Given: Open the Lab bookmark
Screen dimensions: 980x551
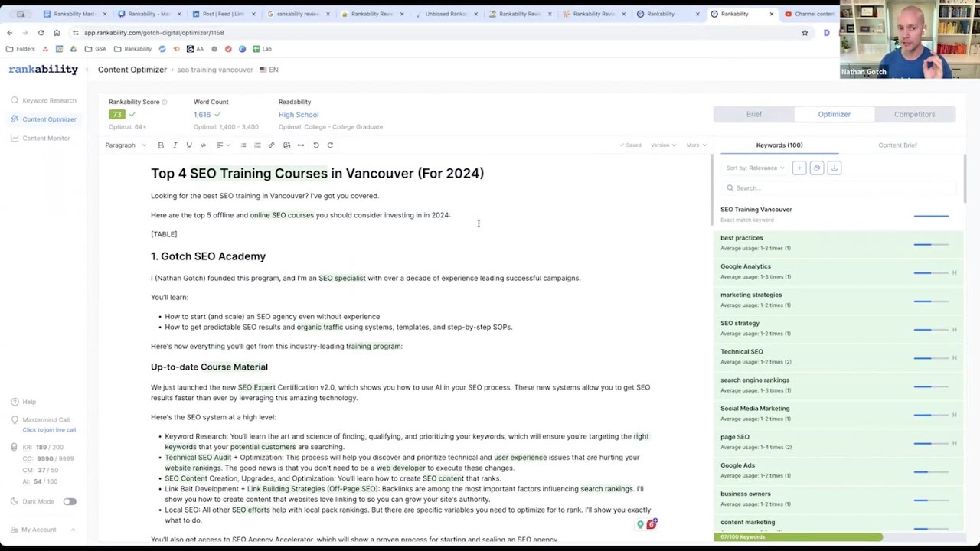Looking at the screenshot, I should (262, 49).
